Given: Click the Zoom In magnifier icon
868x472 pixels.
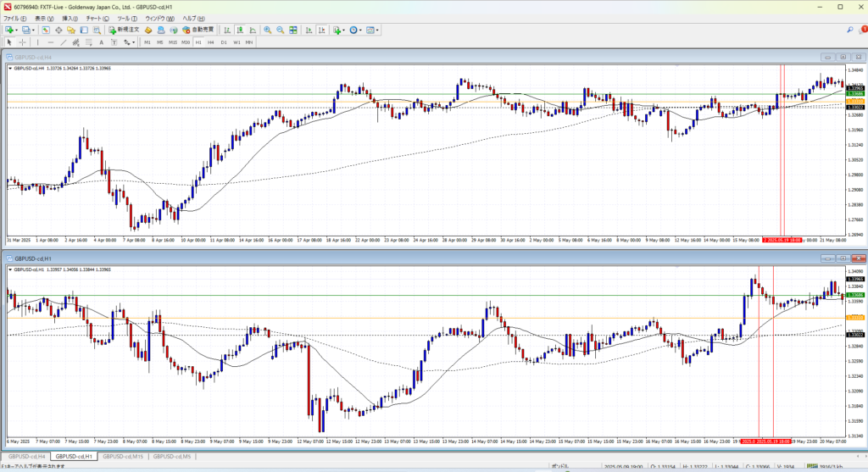Looking at the screenshot, I should pos(267,30).
